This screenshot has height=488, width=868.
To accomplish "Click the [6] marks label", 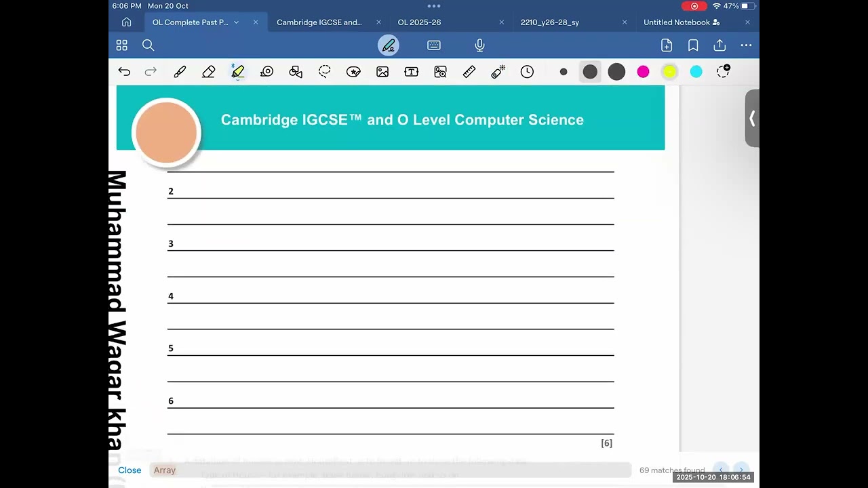I will click(606, 443).
